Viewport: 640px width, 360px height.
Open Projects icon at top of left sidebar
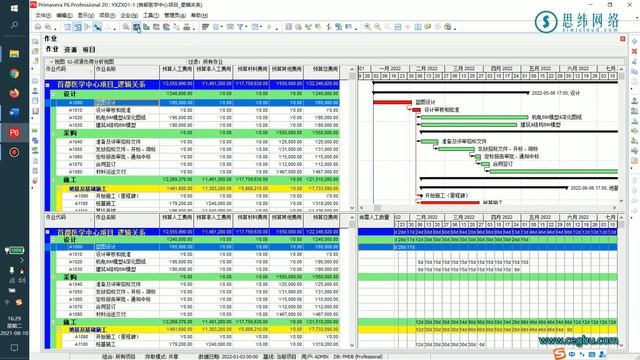[36, 42]
